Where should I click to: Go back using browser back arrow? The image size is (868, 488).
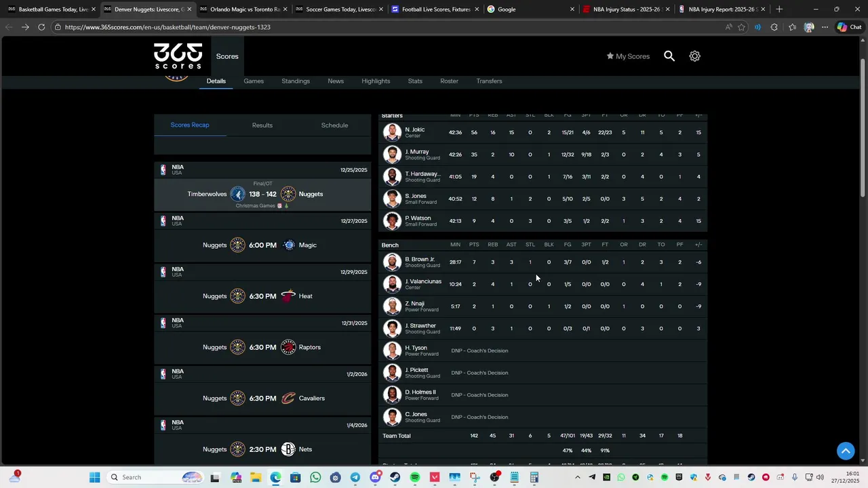[x=9, y=27]
